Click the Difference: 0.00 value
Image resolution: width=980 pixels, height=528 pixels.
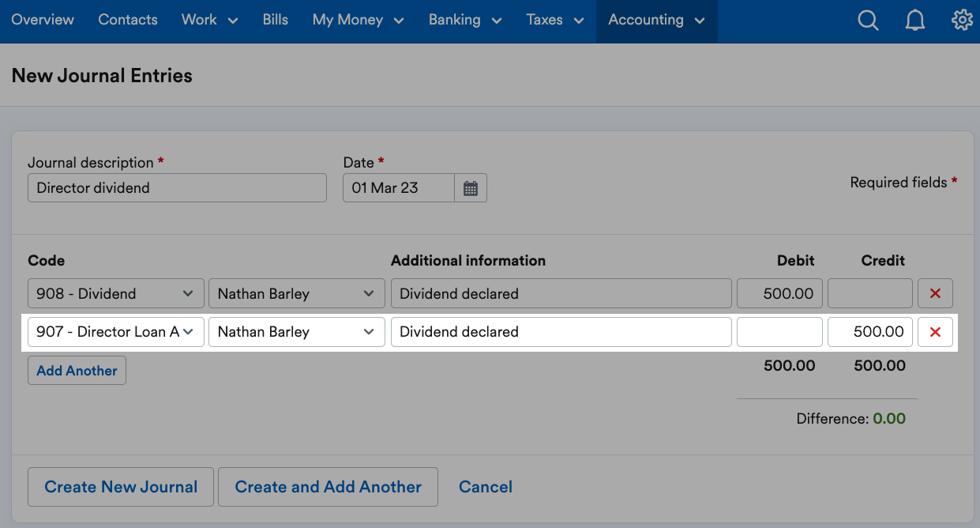click(889, 419)
